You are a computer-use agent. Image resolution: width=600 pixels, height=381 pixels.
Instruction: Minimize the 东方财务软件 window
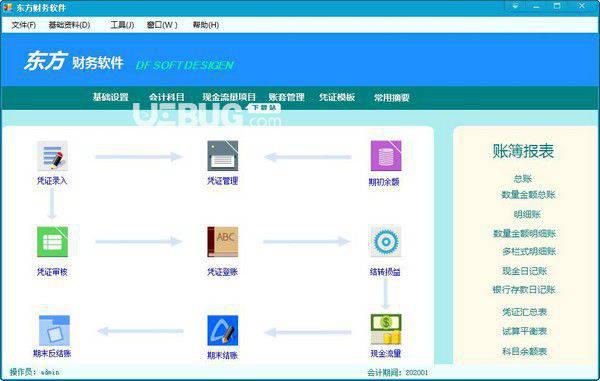536,6
